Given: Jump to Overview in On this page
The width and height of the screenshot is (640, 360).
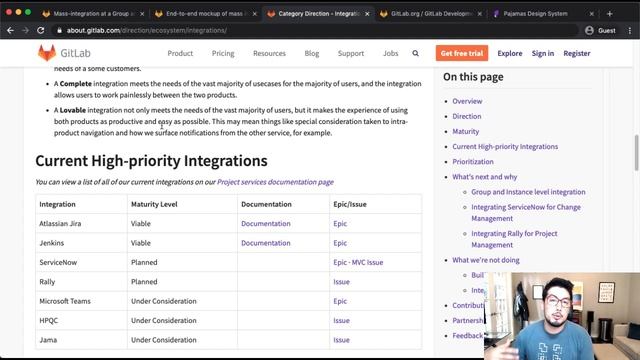Looking at the screenshot, I should point(467,101).
